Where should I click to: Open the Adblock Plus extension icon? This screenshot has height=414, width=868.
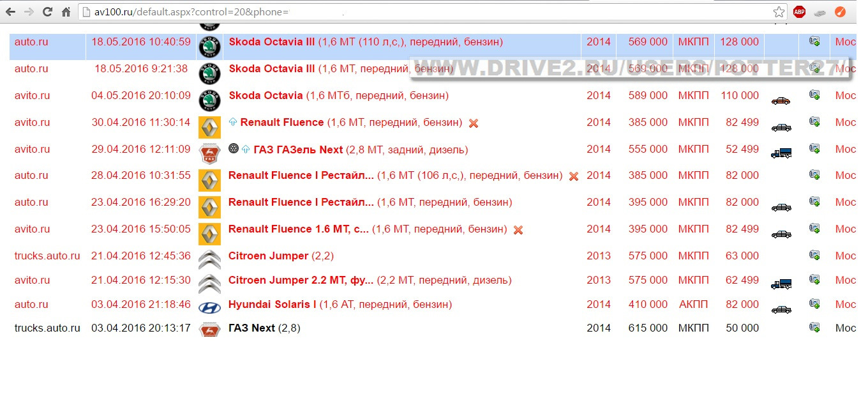(x=799, y=11)
